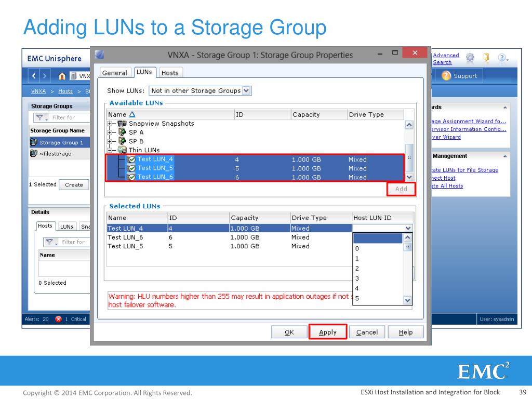Open the help question mark icon
This screenshot has width=532, height=399.
point(502,58)
